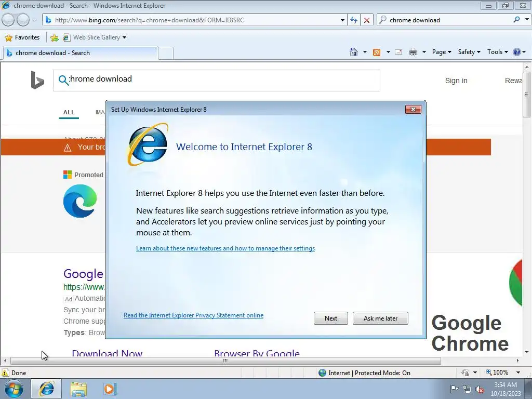The image size is (532, 399).
Task: Click the clock showing 3:54 AM
Action: point(505,385)
